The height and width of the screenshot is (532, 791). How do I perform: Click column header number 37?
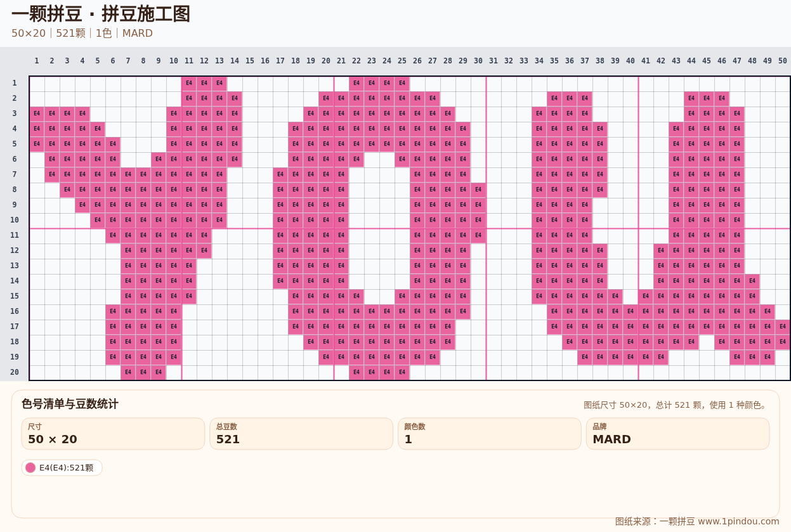tap(585, 61)
